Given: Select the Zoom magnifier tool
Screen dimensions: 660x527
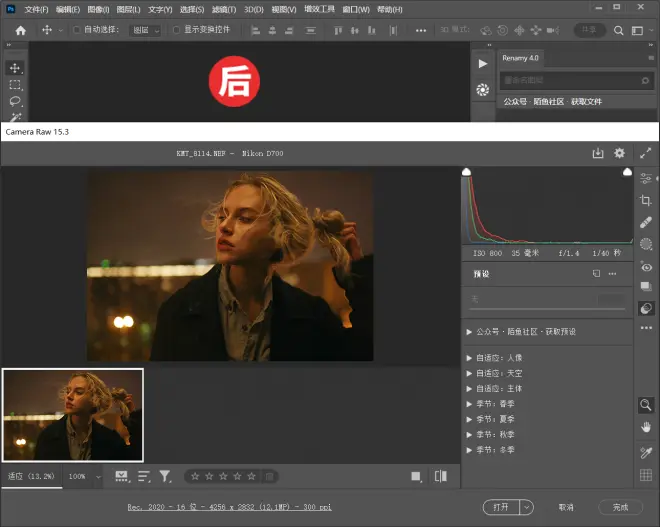Looking at the screenshot, I should (x=646, y=405).
